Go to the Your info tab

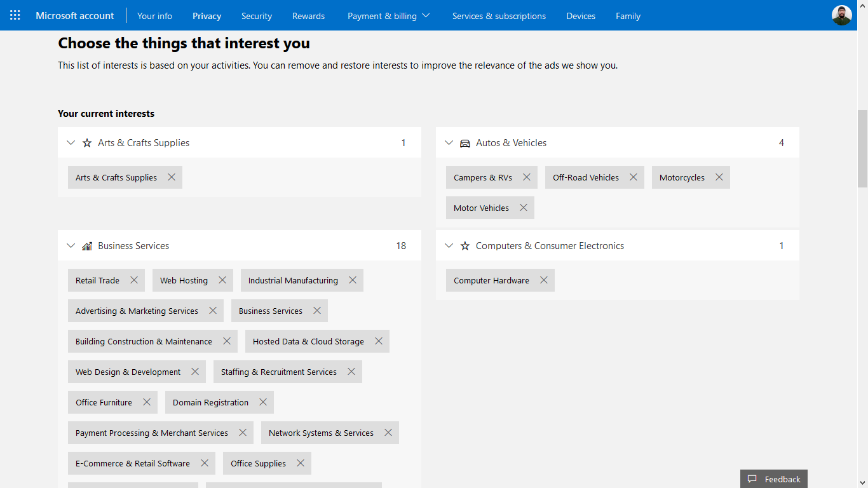[x=154, y=16]
